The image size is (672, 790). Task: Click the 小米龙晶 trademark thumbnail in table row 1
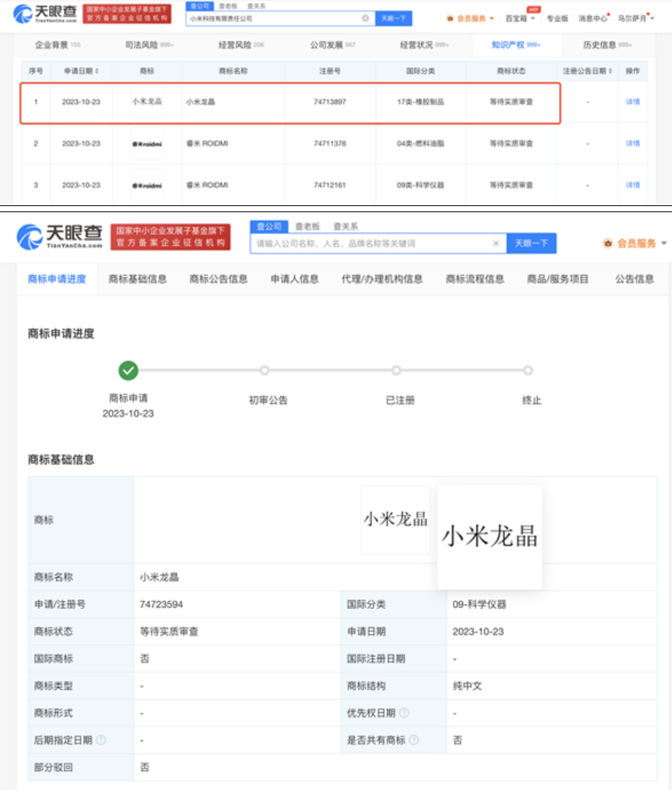pyautogui.click(x=147, y=102)
